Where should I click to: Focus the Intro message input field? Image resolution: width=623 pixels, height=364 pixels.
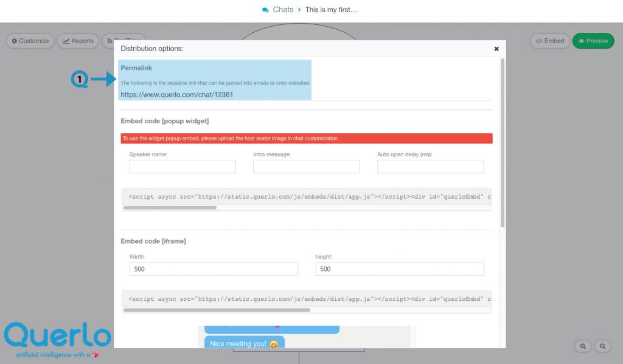307,167
